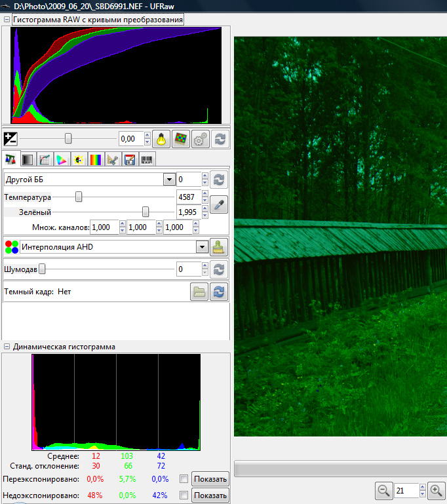This screenshot has height=504, width=447.
Task: Zoom in with the magnifier plus icon
Action: tap(436, 490)
